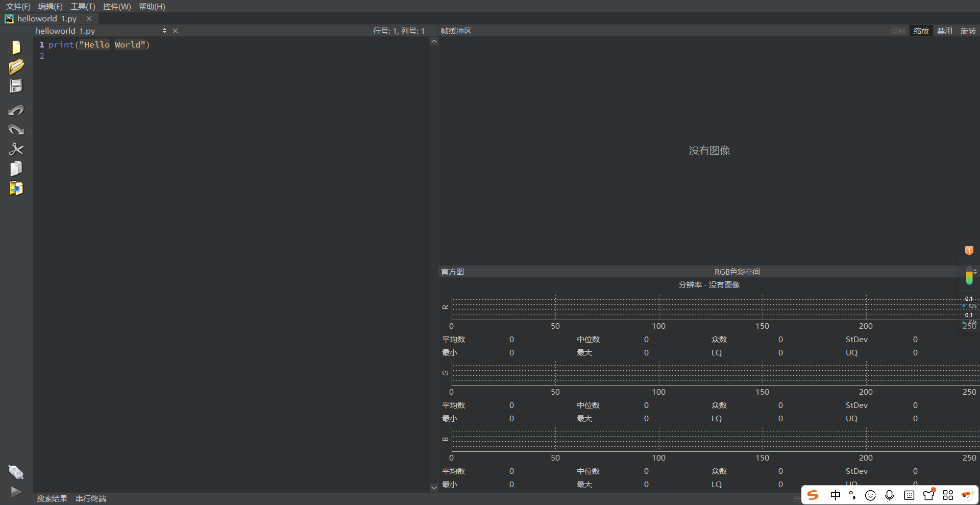Click the undo arrow icon

pos(16,110)
